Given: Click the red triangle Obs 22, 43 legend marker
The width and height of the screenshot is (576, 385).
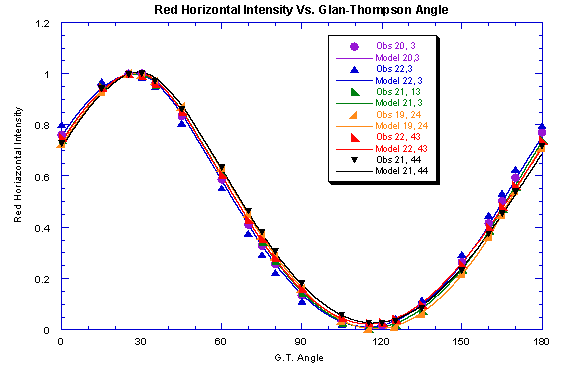Looking at the screenshot, I should (x=355, y=137).
